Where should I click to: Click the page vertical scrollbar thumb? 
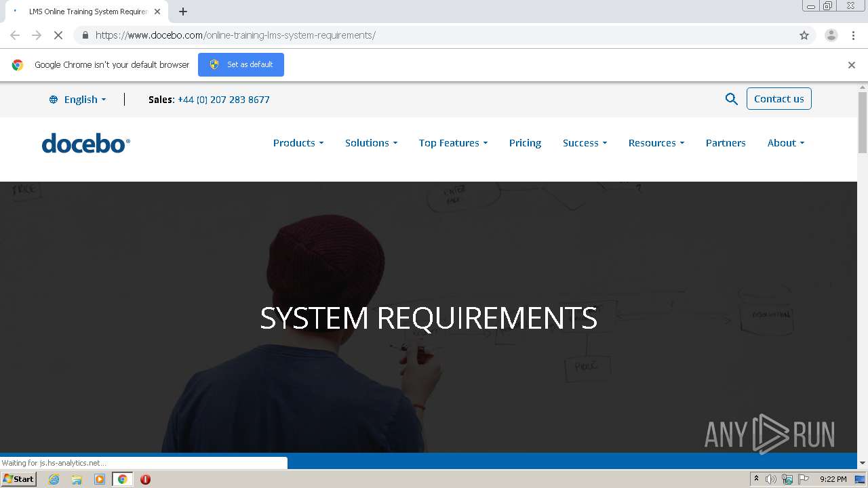point(863,122)
